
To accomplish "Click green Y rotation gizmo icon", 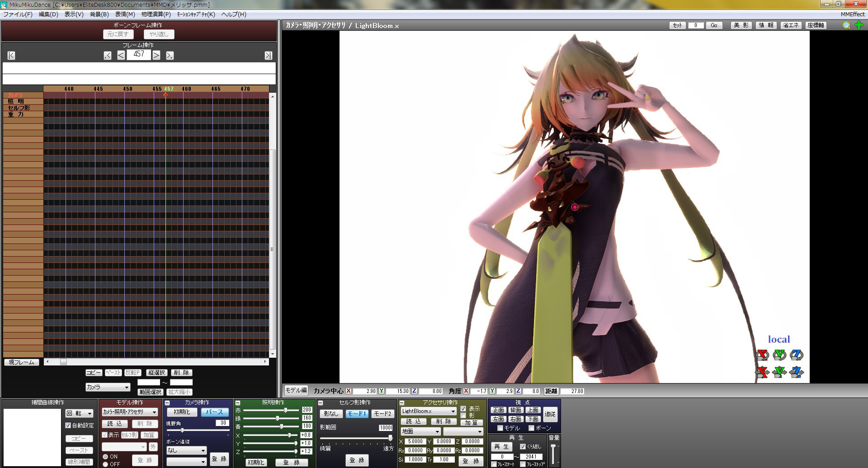I will (779, 355).
